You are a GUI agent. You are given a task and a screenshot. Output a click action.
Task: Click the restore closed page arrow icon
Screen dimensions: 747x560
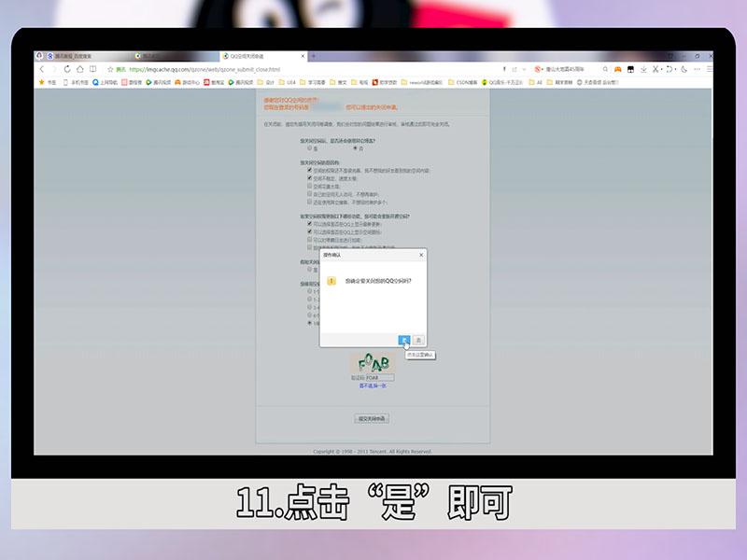pos(669,69)
